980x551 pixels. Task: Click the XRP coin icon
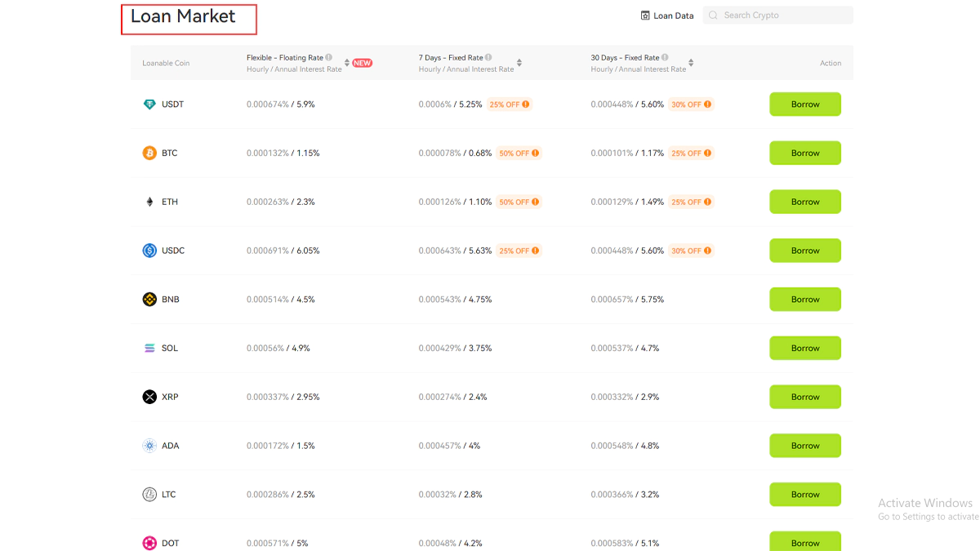pyautogui.click(x=149, y=397)
